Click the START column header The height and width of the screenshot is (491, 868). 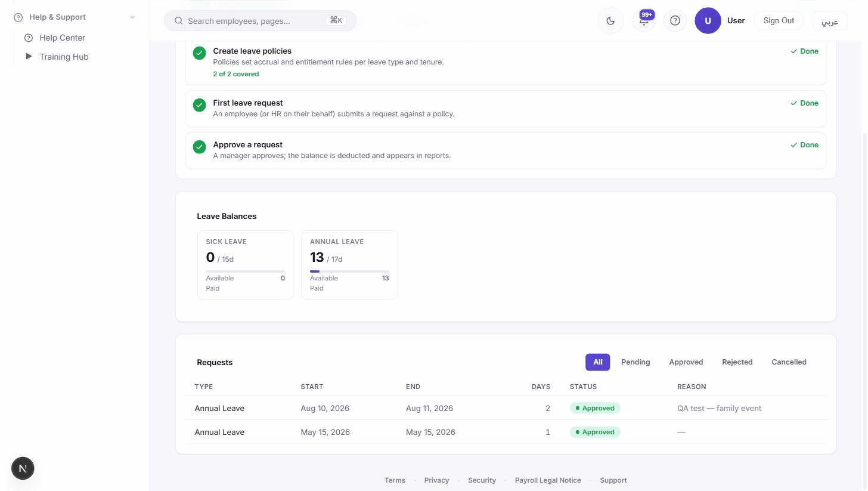pyautogui.click(x=312, y=387)
